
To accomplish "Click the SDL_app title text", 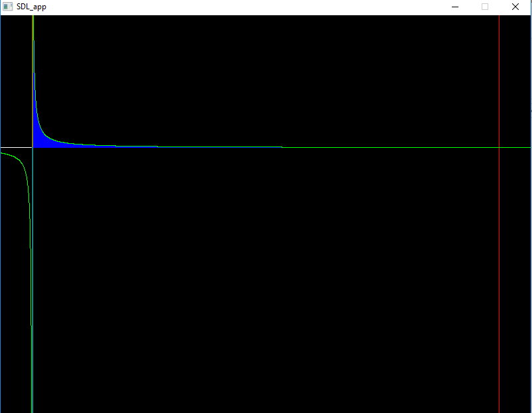I will coord(31,7).
